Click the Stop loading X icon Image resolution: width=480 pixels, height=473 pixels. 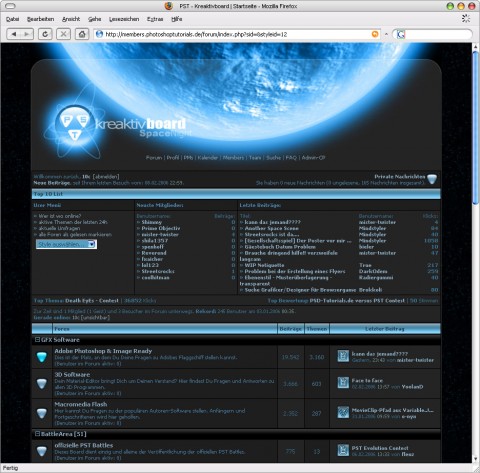coord(63,34)
